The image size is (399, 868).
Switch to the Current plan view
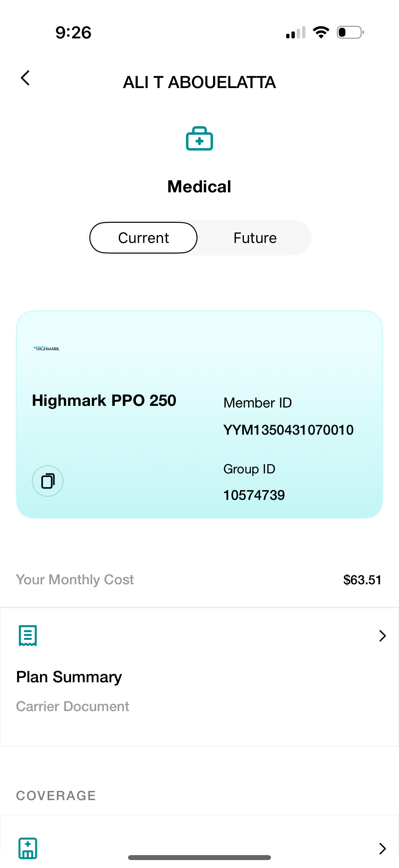pos(144,238)
